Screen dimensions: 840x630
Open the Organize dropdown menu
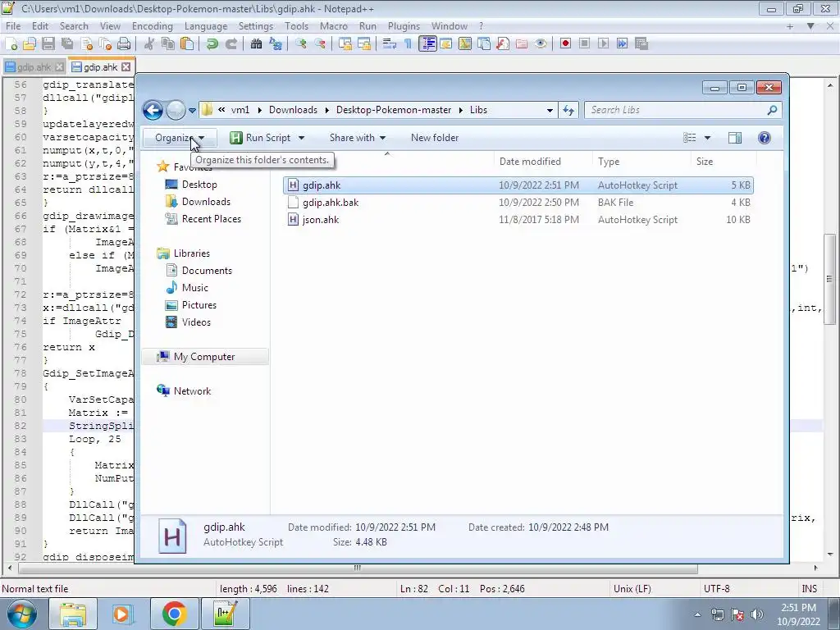click(x=180, y=138)
